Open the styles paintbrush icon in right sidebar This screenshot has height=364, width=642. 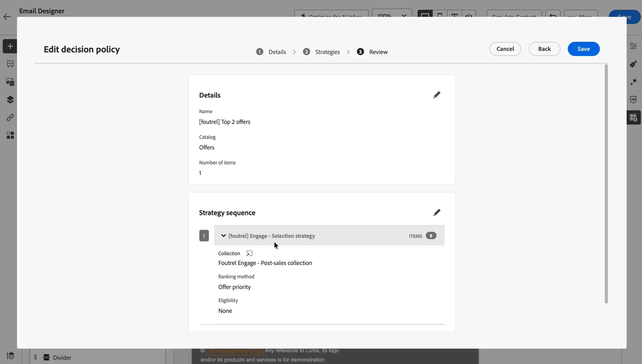[633, 64]
